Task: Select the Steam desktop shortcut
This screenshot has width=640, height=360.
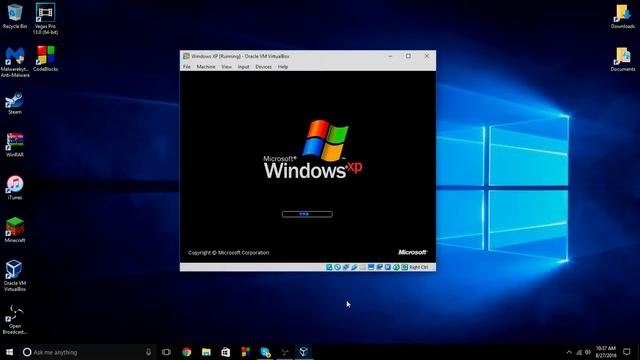Action: [15, 103]
